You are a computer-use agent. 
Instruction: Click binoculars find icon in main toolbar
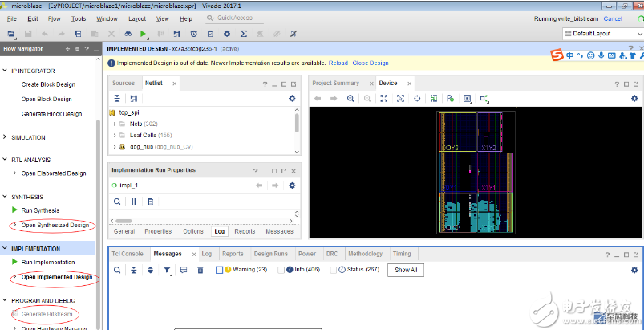(x=127, y=34)
